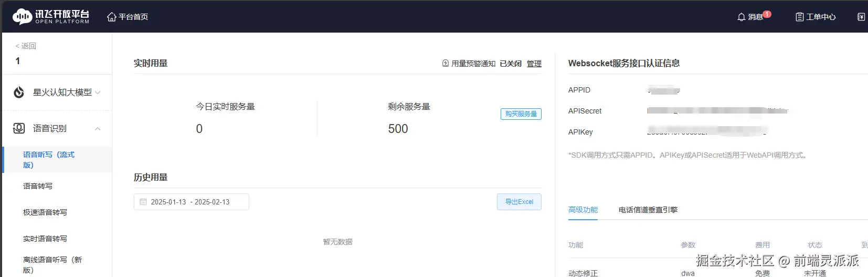Click the 语音识别 microphone icon
868x277 pixels.
19,128
